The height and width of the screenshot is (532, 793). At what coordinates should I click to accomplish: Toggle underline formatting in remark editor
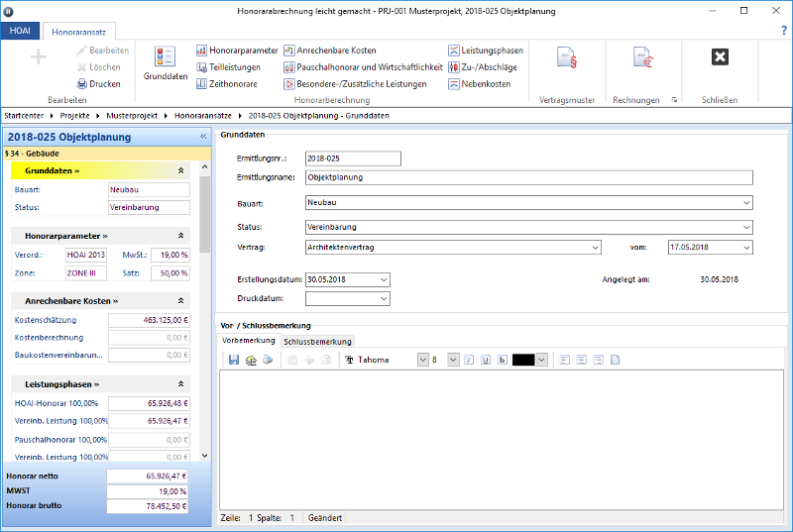pos(486,360)
